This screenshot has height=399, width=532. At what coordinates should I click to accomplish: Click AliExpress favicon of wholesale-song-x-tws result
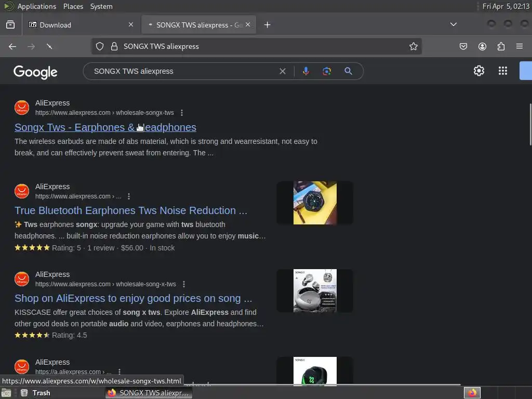click(22, 279)
